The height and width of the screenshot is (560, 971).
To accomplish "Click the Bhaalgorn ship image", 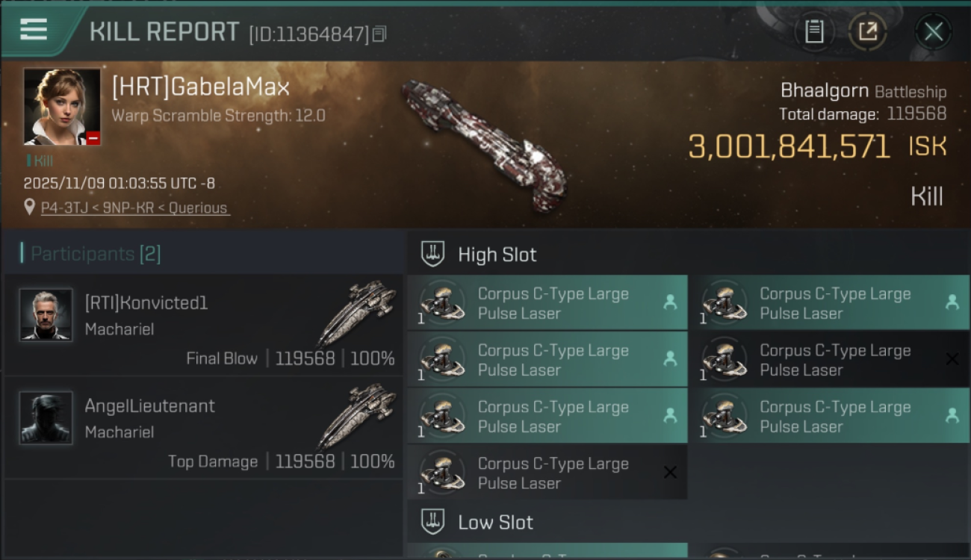I will [x=484, y=142].
